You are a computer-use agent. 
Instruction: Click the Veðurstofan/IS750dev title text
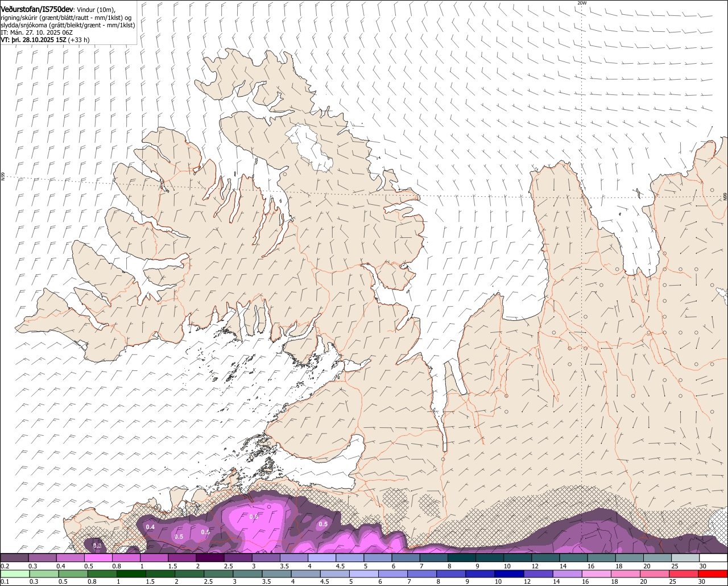[37, 10]
